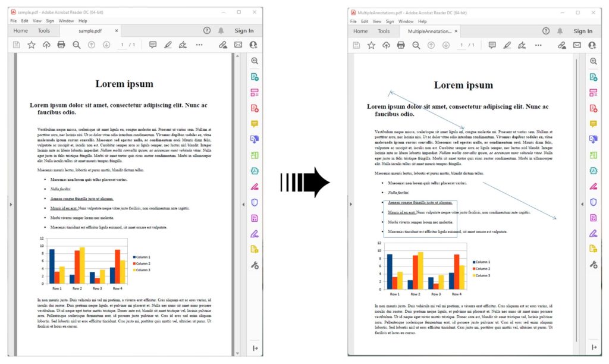Click the notification bell in MultipleAnnotations.pdf window
The width and height of the screenshot is (609, 364).
[561, 31]
